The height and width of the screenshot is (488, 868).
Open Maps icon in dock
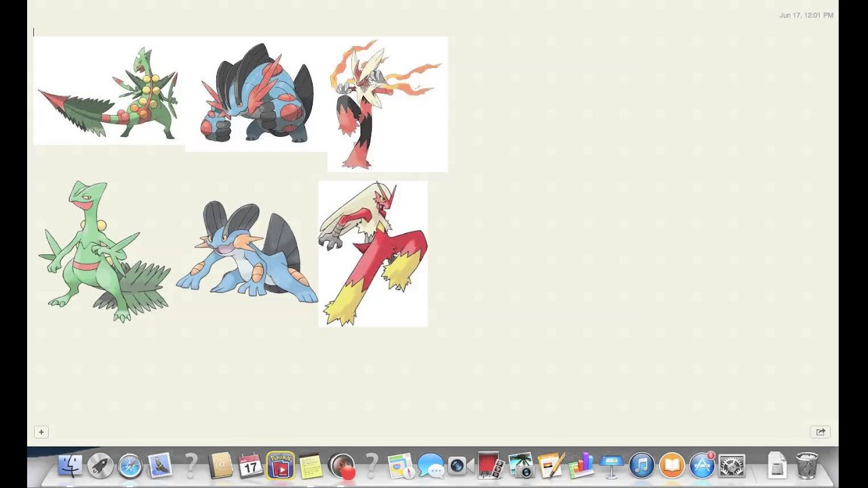pyautogui.click(x=401, y=466)
